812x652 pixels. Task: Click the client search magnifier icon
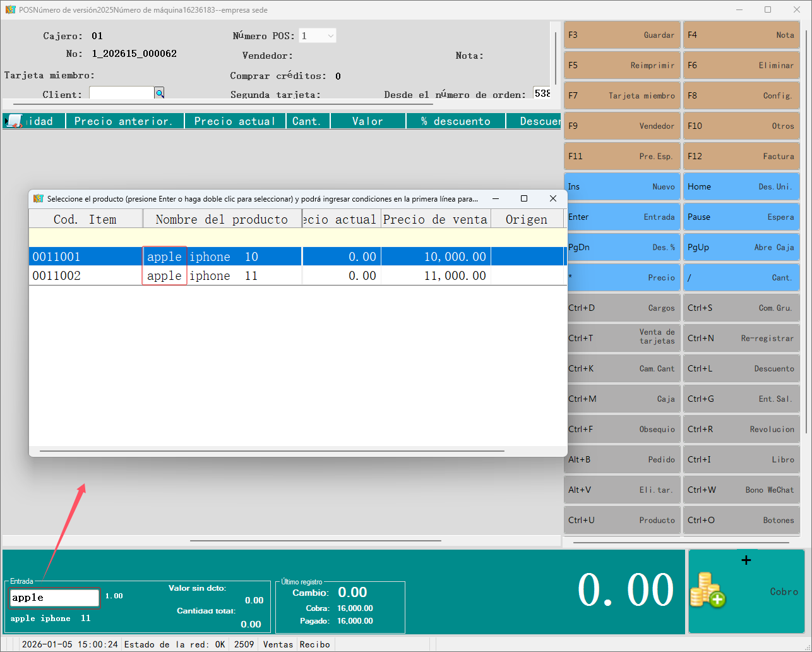[160, 94]
